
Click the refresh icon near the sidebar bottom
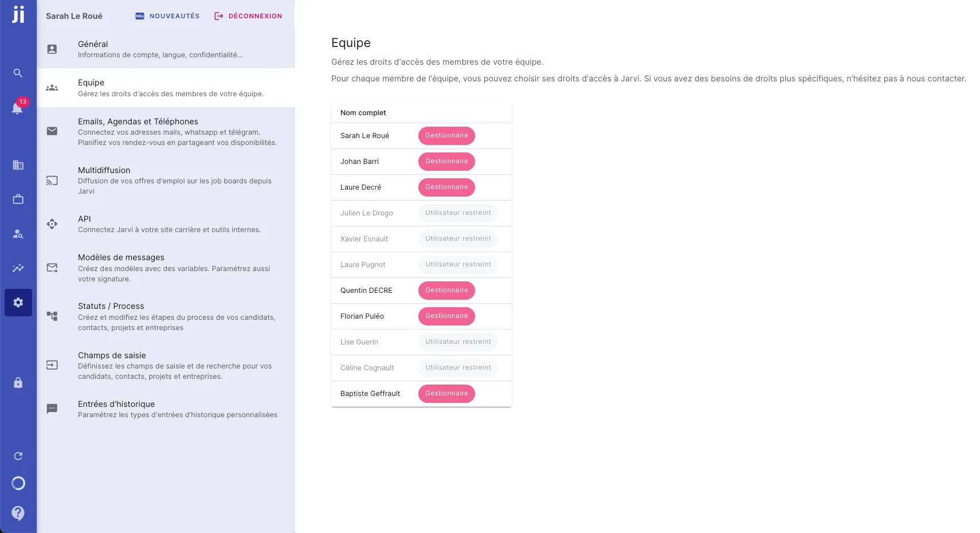(18, 456)
